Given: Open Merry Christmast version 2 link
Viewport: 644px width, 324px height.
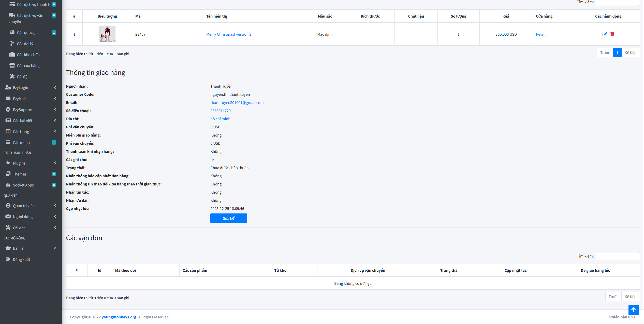Looking at the screenshot, I should 229,34.
